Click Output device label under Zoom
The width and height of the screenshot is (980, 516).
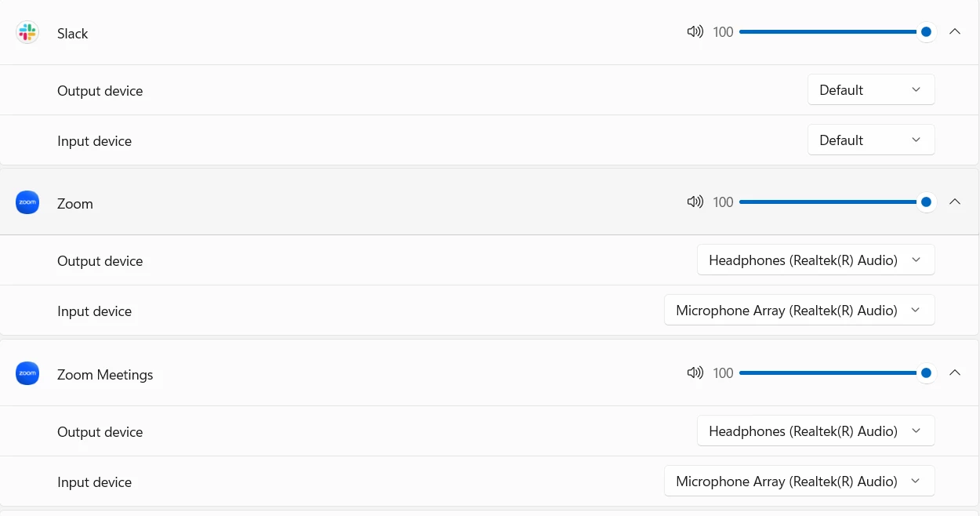100,261
